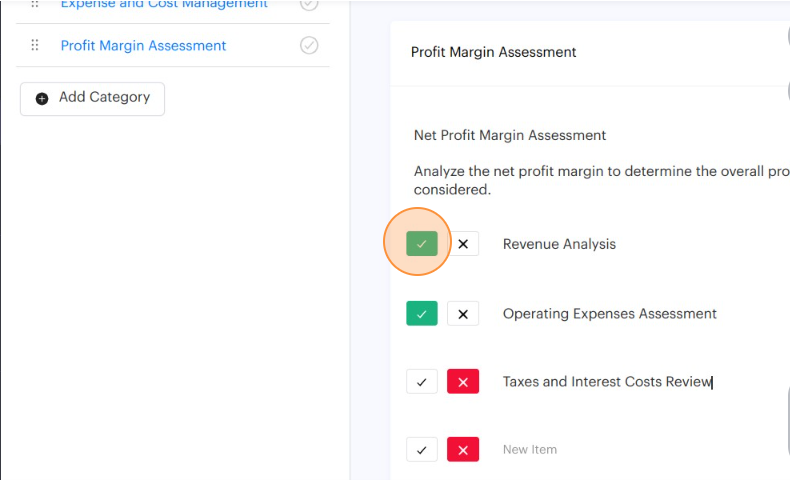Image resolution: width=790 pixels, height=480 pixels.
Task: Click the plus icon in Add Category
Action: tap(42, 98)
